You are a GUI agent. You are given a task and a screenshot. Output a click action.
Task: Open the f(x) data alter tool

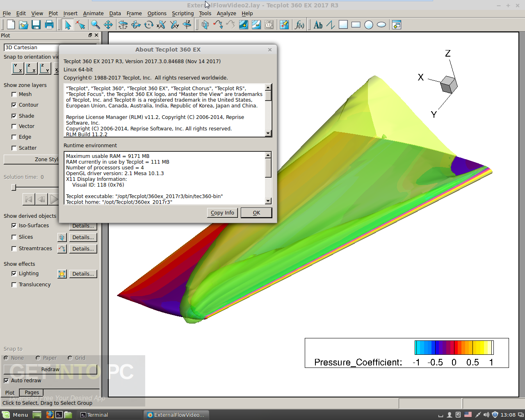point(300,25)
